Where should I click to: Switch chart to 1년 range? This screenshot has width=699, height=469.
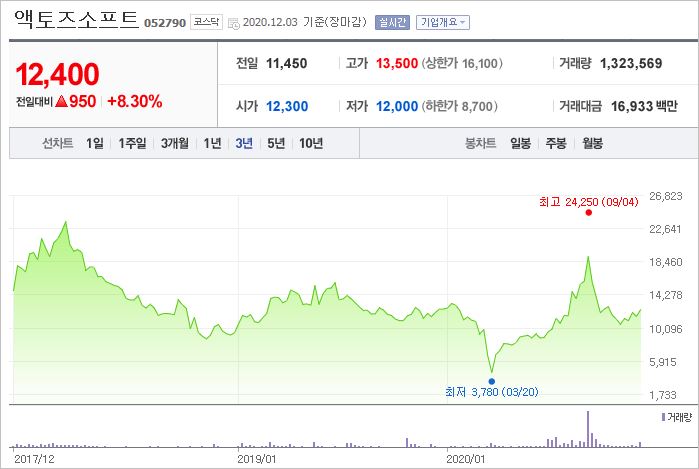pyautogui.click(x=213, y=143)
